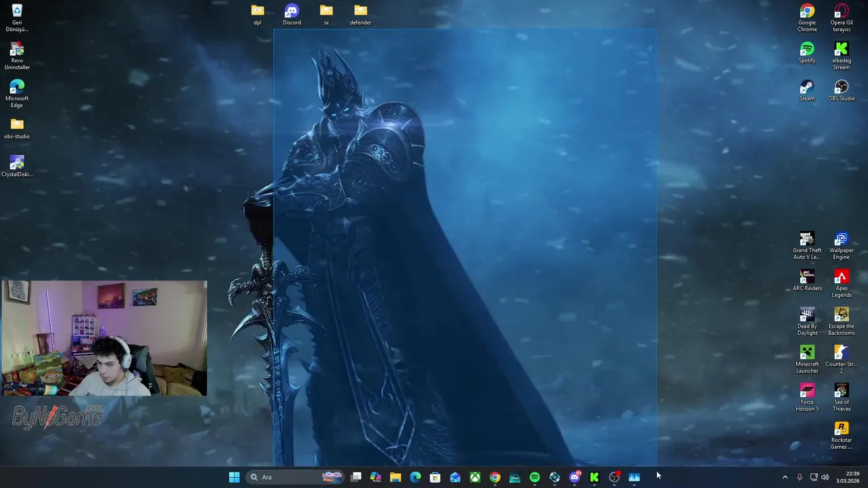This screenshot has width=868, height=488.
Task: Select the Grand Theft Auto V desktop icon
Action: click(807, 245)
